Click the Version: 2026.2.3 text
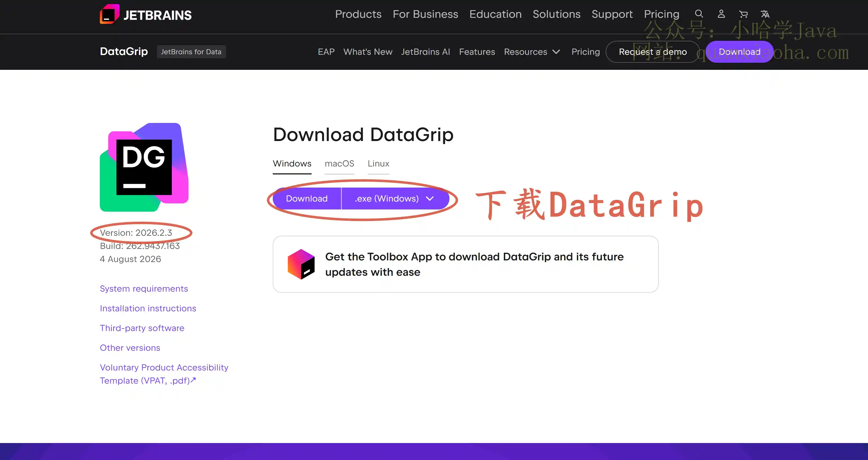This screenshot has height=460, width=868. coord(136,233)
